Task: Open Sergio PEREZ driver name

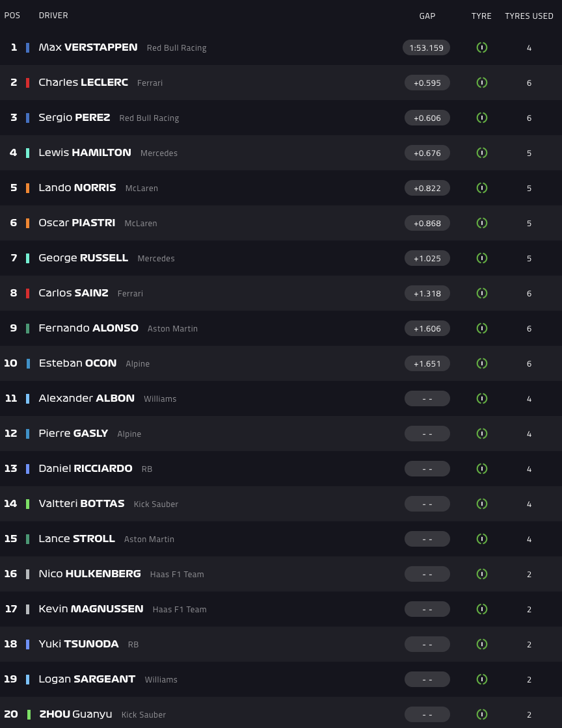Action: 74,118
